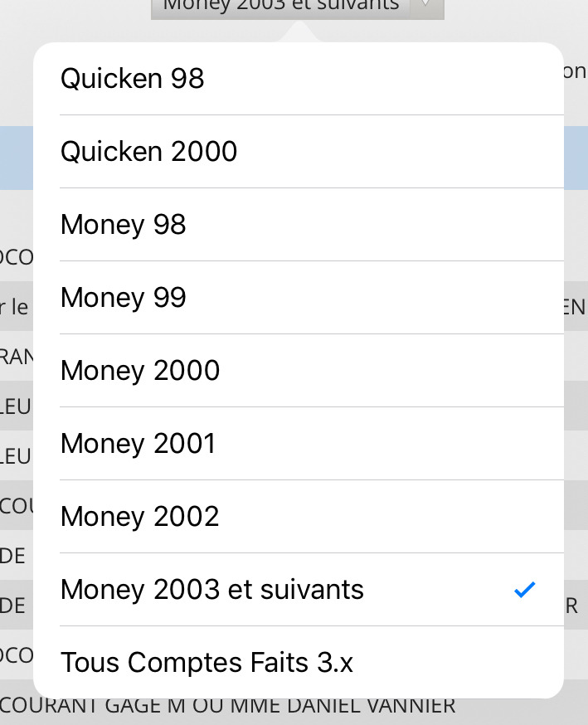588x725 pixels.
Task: Click the row starting with 'RAN'
Action: click(x=16, y=357)
